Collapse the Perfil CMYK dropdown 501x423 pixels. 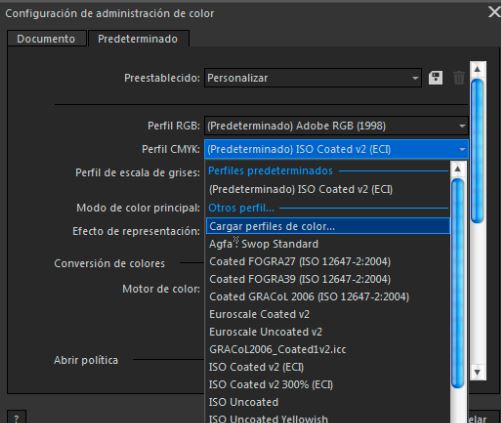(x=336, y=149)
